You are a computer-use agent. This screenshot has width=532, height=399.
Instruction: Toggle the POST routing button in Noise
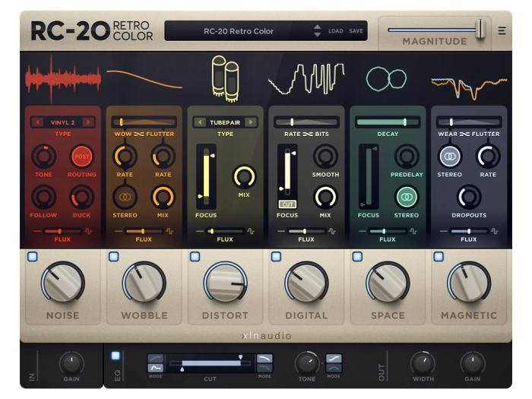pyautogui.click(x=82, y=157)
